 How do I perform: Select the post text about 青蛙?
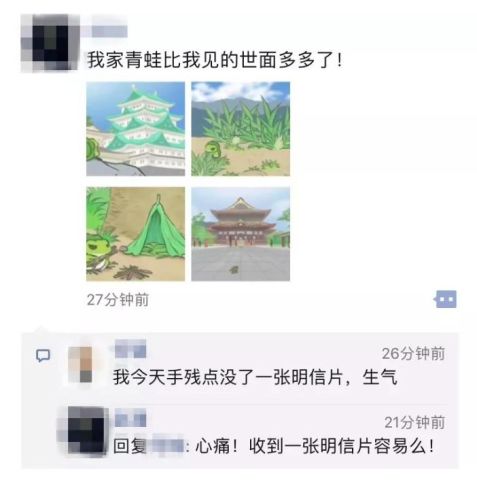point(215,61)
